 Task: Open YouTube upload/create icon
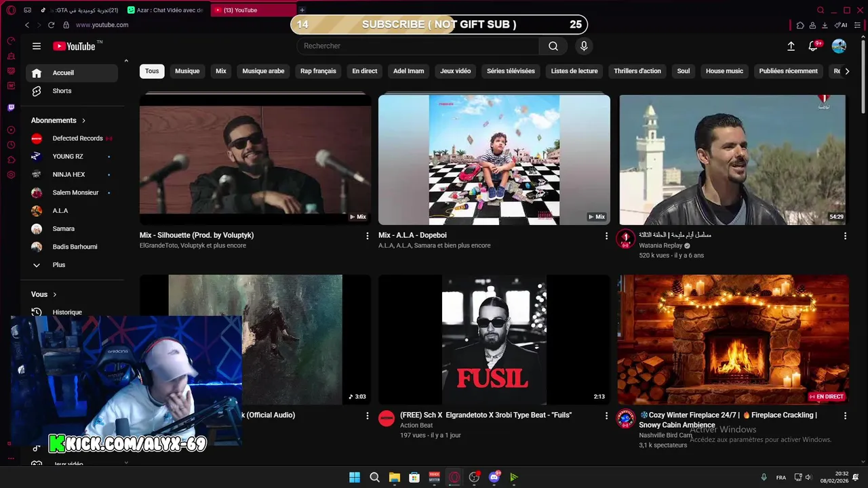pos(791,46)
